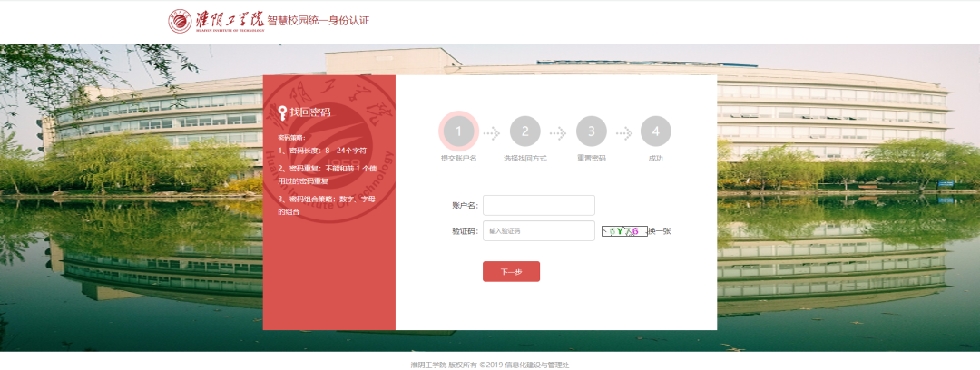Click step 3 circle 重置密码
This screenshot has height=370, width=980.
(x=592, y=131)
